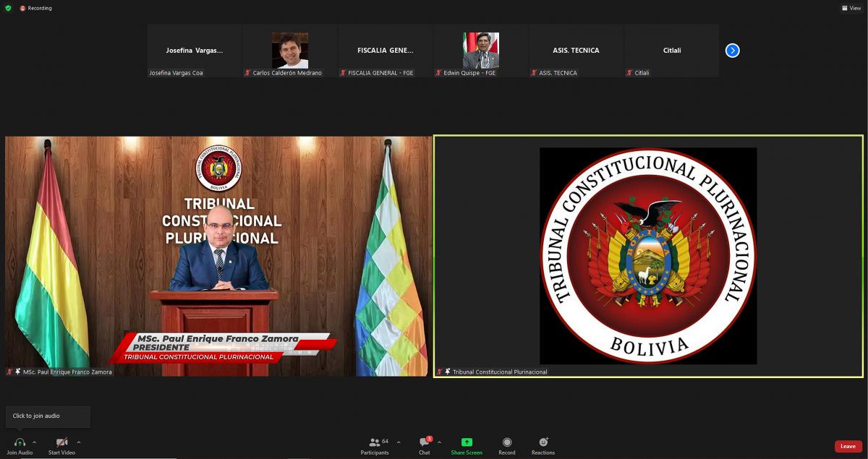Click the Tribunal Constitucional Plurinacional logo tile
The height and width of the screenshot is (459, 868).
pos(648,256)
